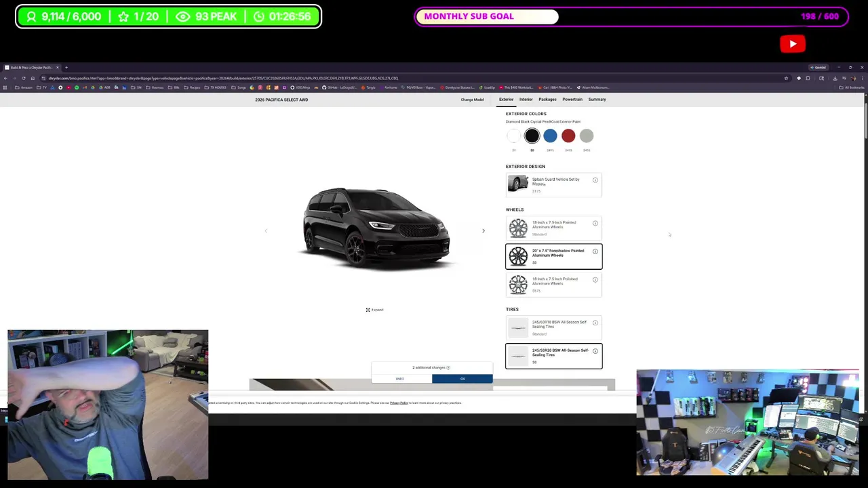Open info for 18-inch Polished Aluminum Wheels

(595, 280)
